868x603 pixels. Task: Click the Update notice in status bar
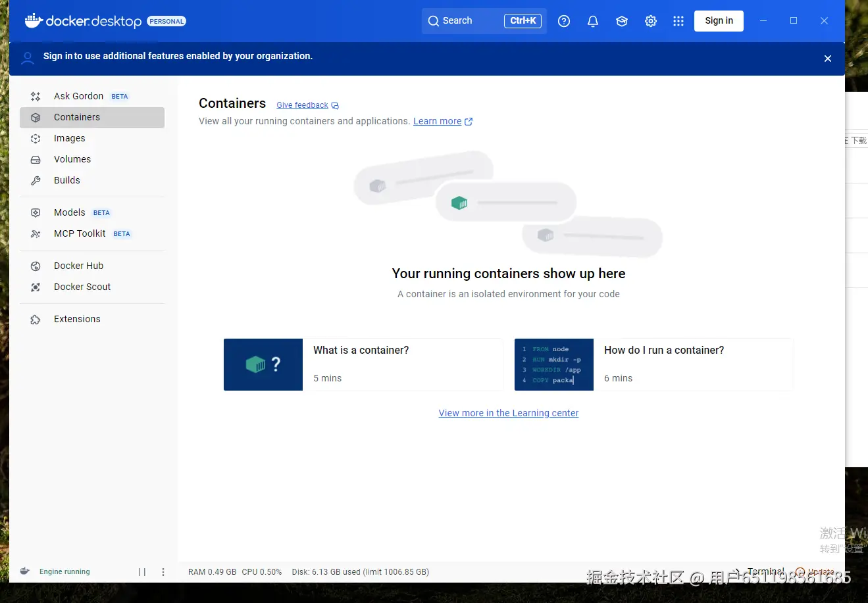tap(815, 571)
